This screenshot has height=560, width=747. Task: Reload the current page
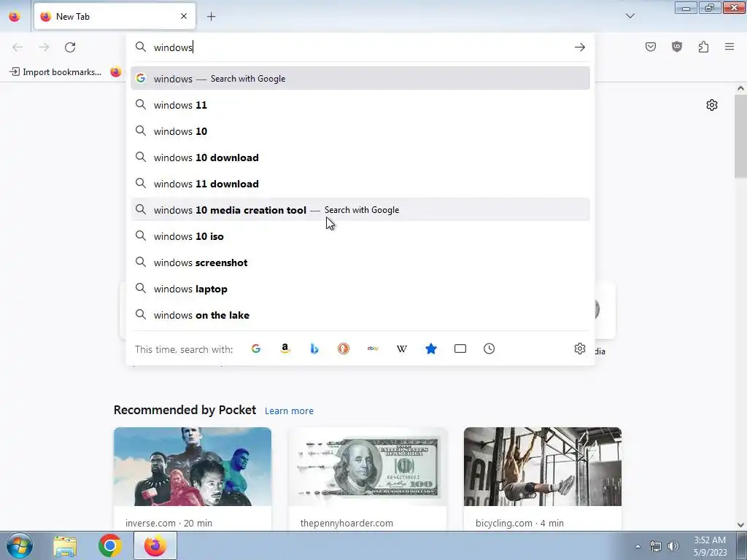(70, 47)
